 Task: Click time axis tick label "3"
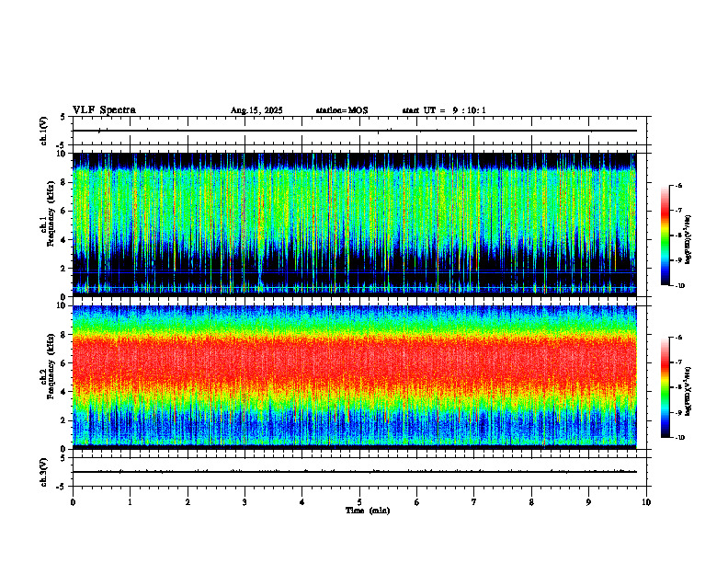tap(245, 502)
